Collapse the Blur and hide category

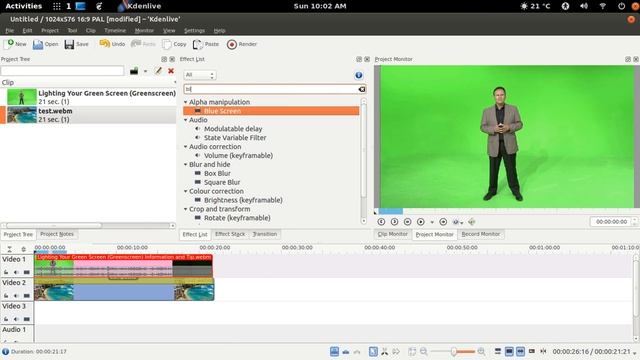(186, 164)
